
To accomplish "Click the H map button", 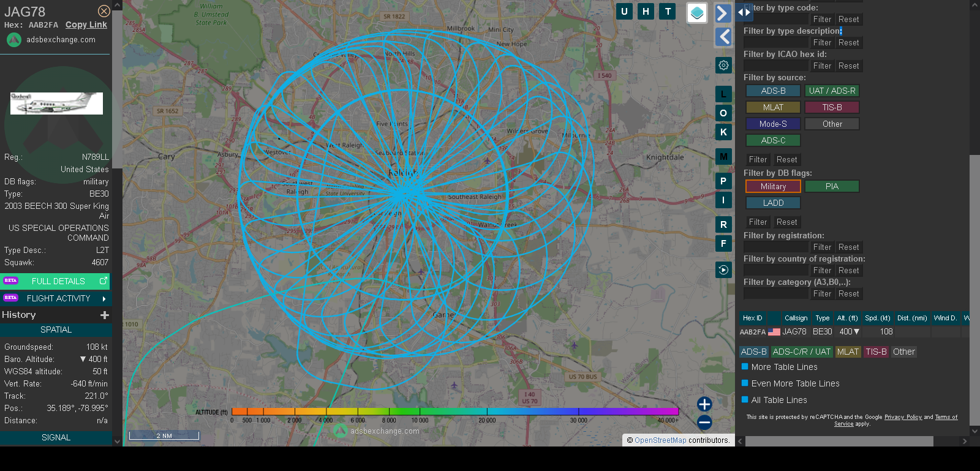I will [x=646, y=11].
